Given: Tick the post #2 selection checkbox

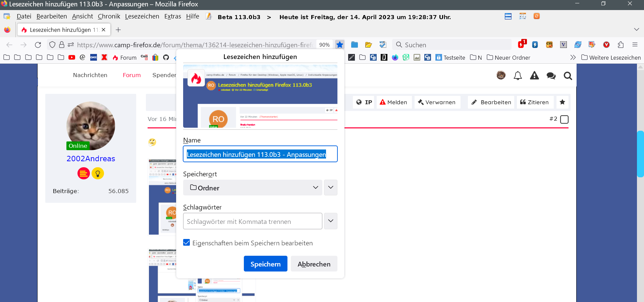Looking at the screenshot, I should [565, 119].
